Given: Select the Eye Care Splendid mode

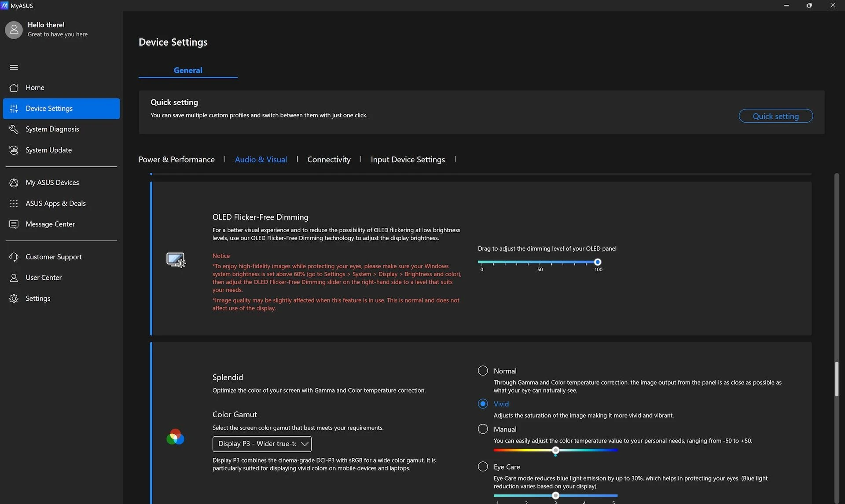Looking at the screenshot, I should point(483,467).
